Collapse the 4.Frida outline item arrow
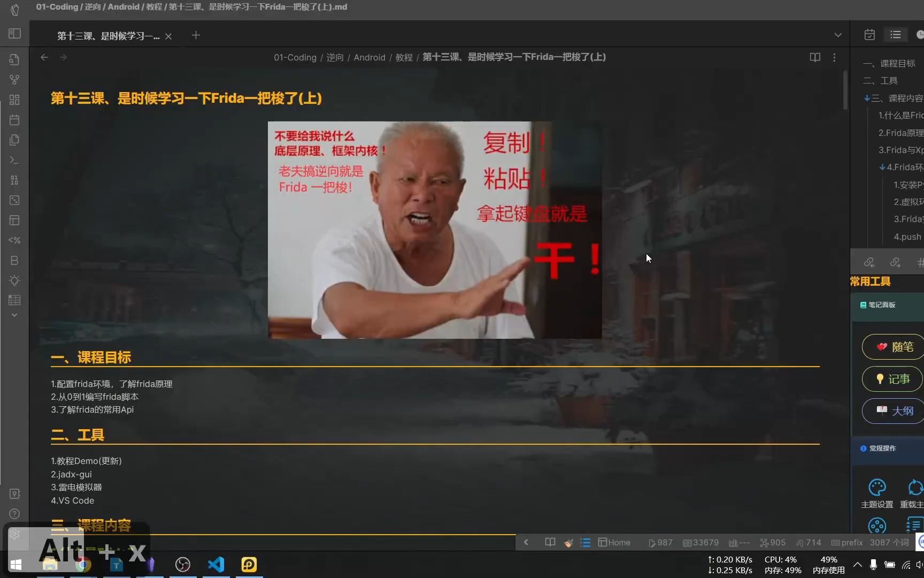This screenshot has height=578, width=924. pyautogui.click(x=882, y=168)
